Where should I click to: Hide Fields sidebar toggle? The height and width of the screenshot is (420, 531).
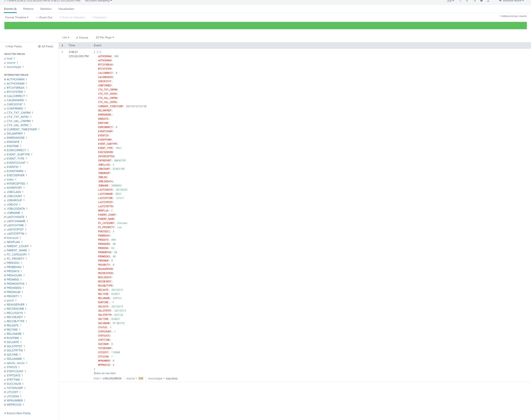pyautogui.click(x=14, y=47)
